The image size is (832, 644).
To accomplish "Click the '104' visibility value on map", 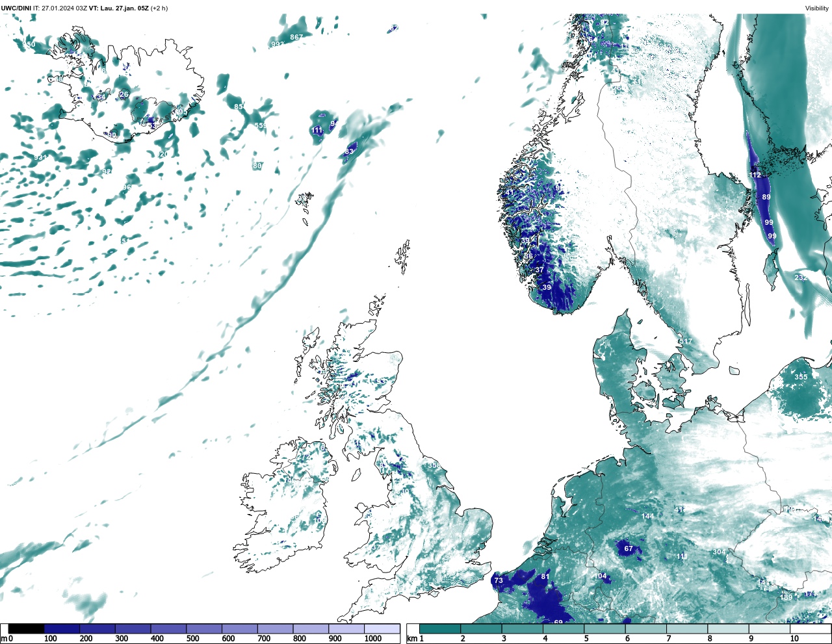I will pos(601,576).
